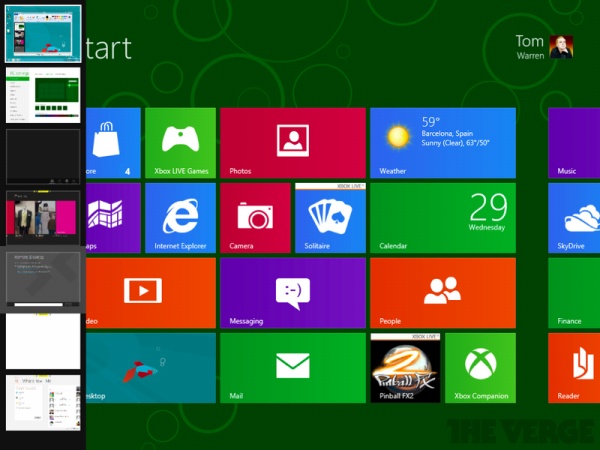Launch the Photos app tile
Viewport: 600px width, 450px height.
click(x=292, y=143)
